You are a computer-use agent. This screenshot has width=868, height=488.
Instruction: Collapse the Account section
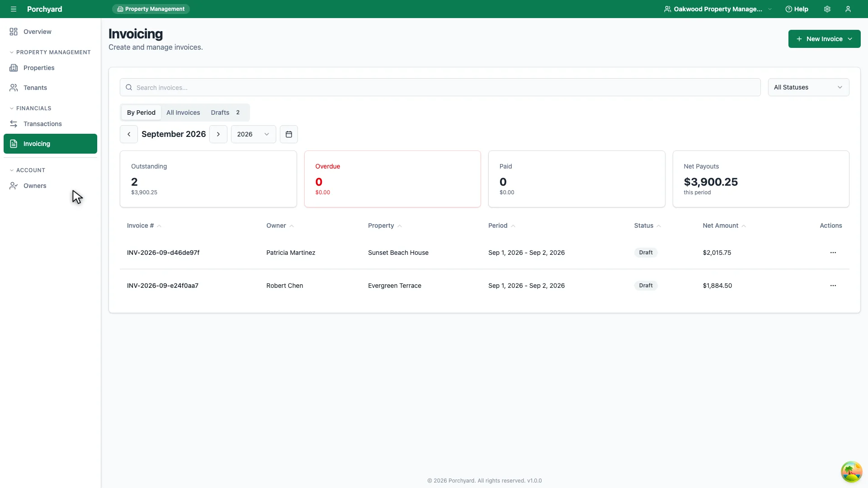pos(27,170)
